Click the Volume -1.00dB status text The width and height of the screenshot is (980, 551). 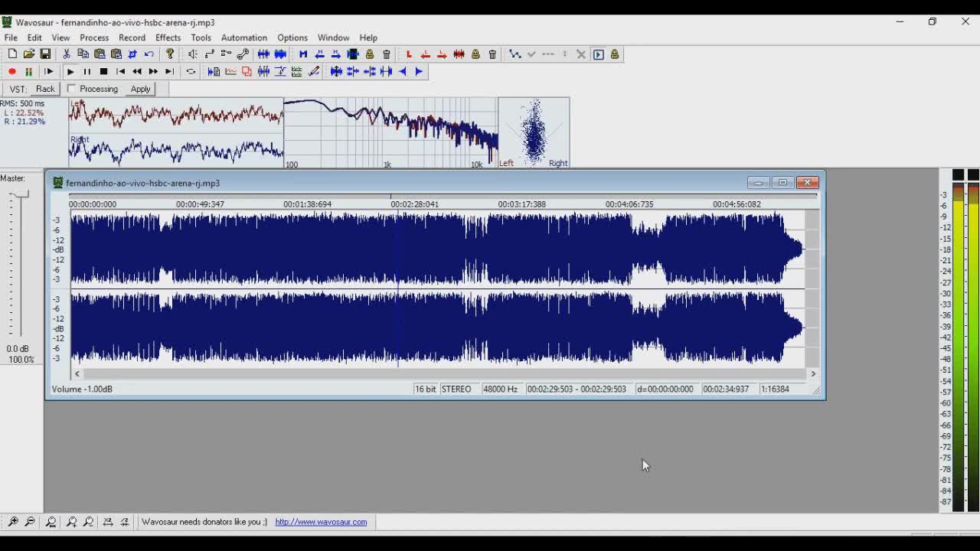[x=82, y=389]
